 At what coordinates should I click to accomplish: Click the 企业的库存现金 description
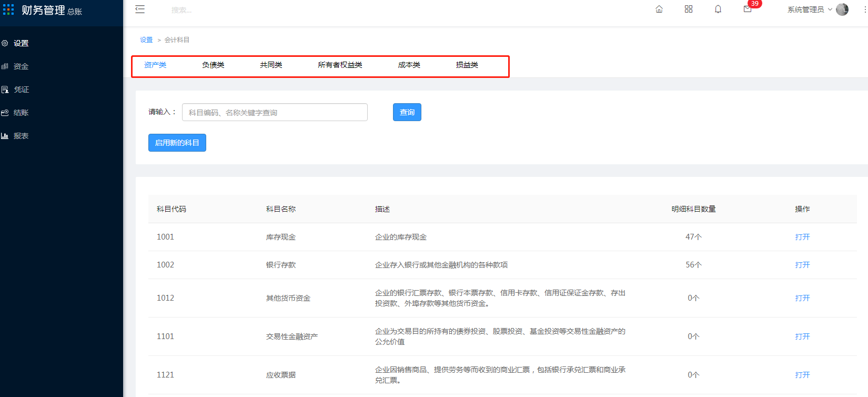point(401,237)
